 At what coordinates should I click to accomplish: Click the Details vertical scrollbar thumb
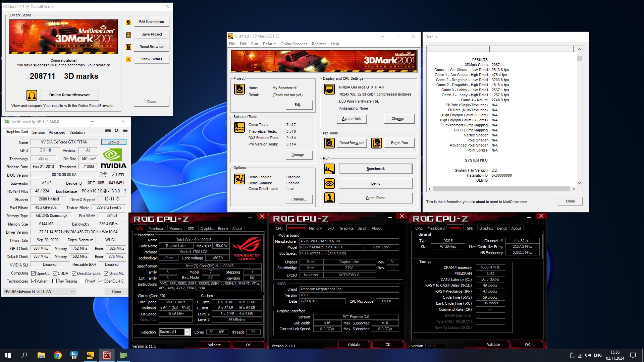pos(579,59)
